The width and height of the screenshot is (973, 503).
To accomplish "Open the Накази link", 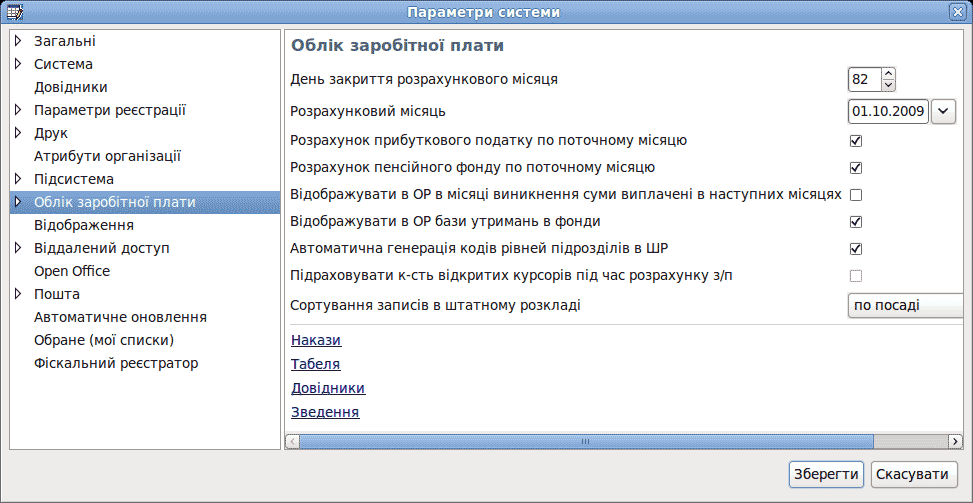I will click(x=316, y=341).
